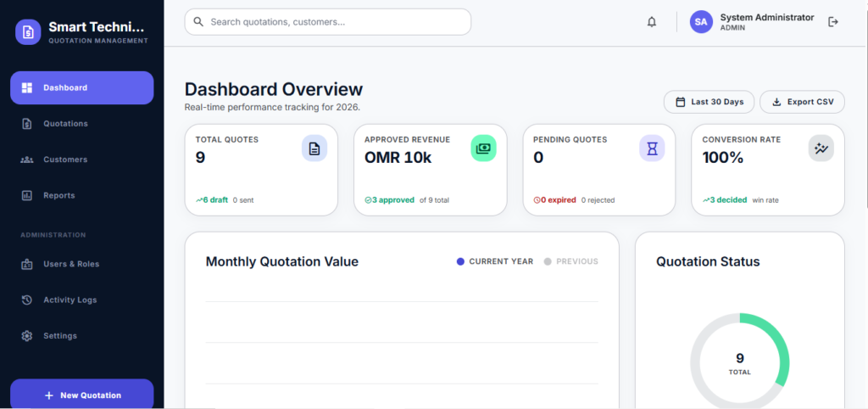This screenshot has height=409, width=868.
Task: Click the search magnifier icon
Action: coord(198,22)
